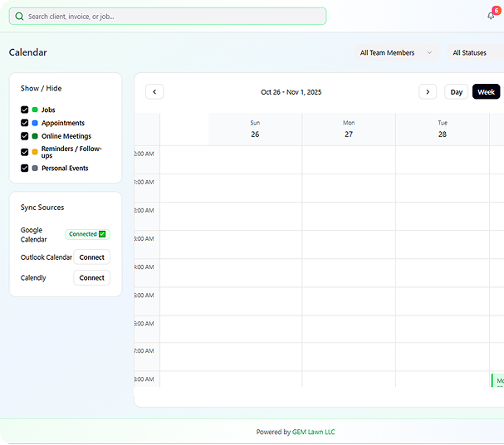
Task: Open the green event at 8:00 AM
Action: (x=497, y=380)
